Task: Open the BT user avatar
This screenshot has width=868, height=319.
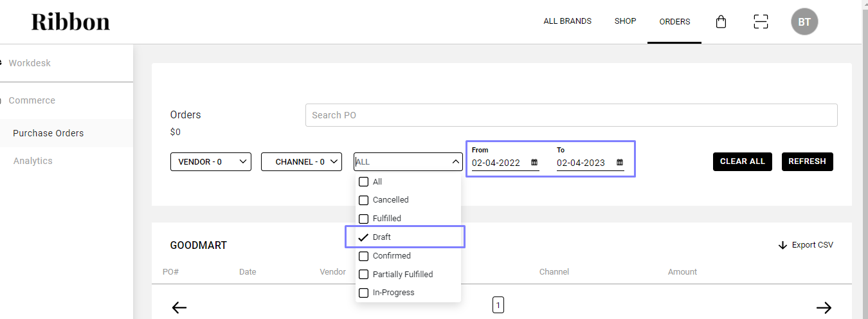Action: [804, 22]
